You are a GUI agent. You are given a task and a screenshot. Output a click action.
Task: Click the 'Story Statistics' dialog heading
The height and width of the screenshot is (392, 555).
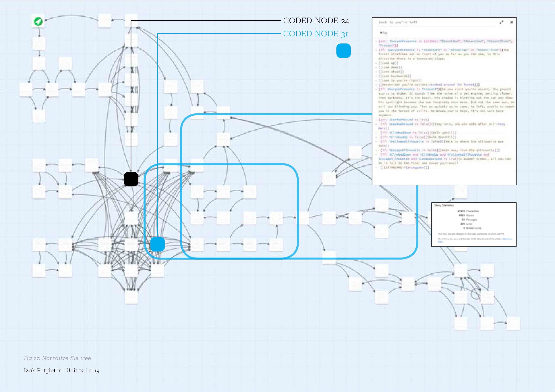tap(444, 205)
